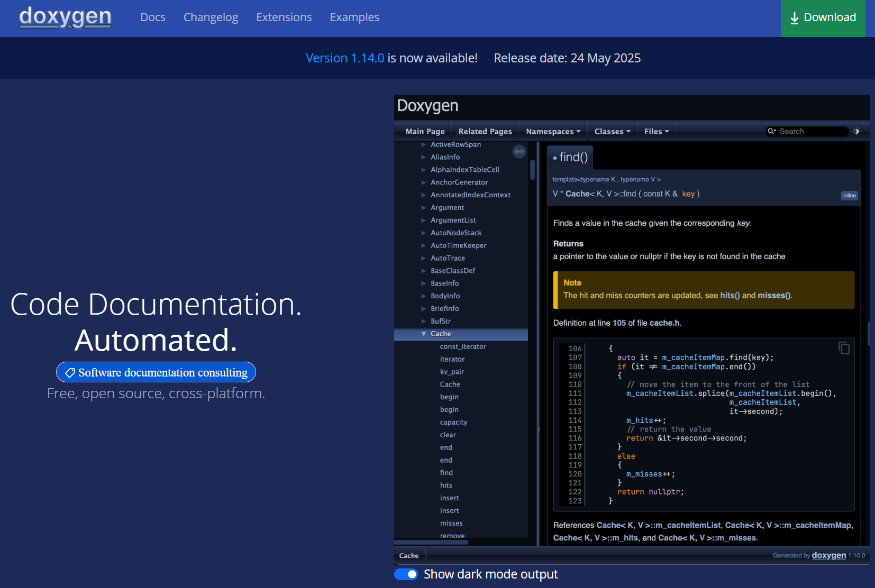The width and height of the screenshot is (875, 588).
Task: Click the download arrow icon
Action: click(x=794, y=18)
